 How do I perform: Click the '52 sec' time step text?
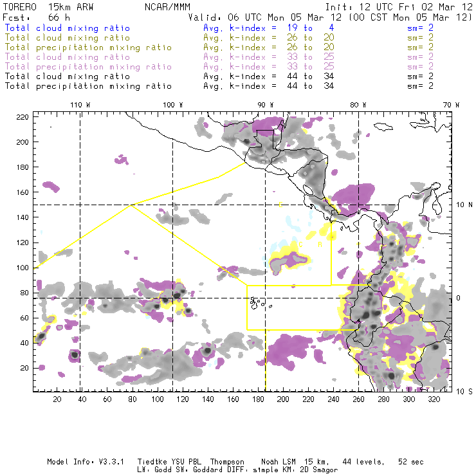[x=411, y=462]
